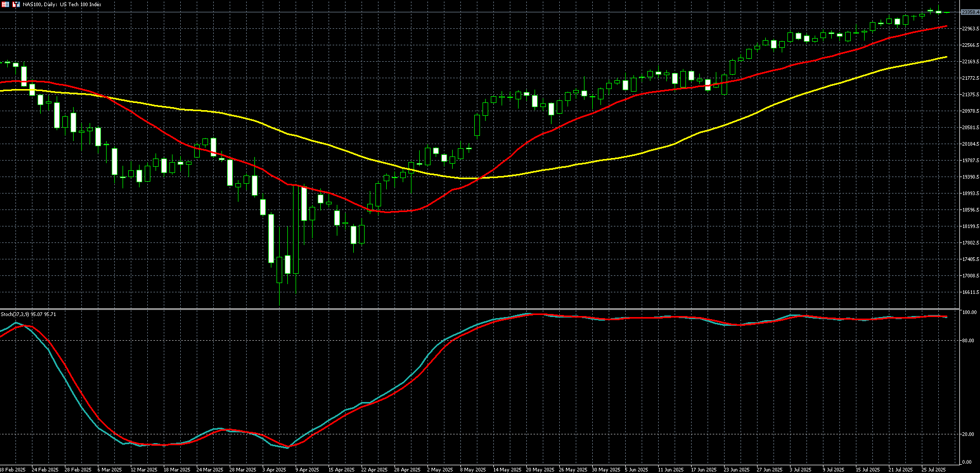This screenshot has width=980, height=473.
Task: Click the Stoch(37,3,9) indicator label
Action: (x=28, y=314)
